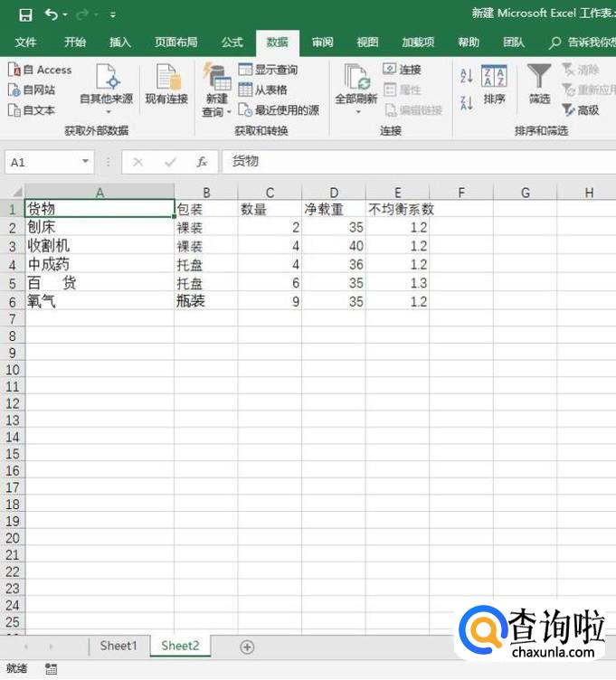The image size is (616, 680).
Task: Sort descending Z to A icon
Action: 467,103
